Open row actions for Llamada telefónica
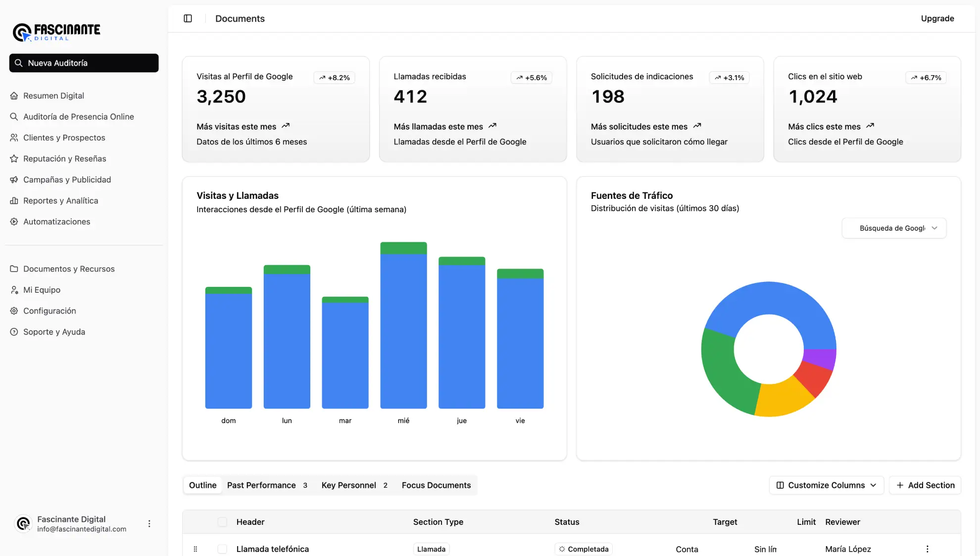Screen dimensions: 980x556 [x=927, y=549]
